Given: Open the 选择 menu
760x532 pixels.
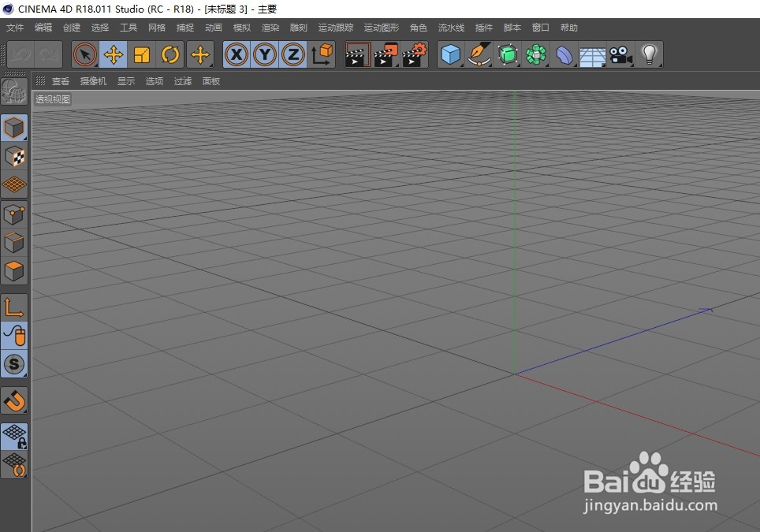Looking at the screenshot, I should click(100, 28).
